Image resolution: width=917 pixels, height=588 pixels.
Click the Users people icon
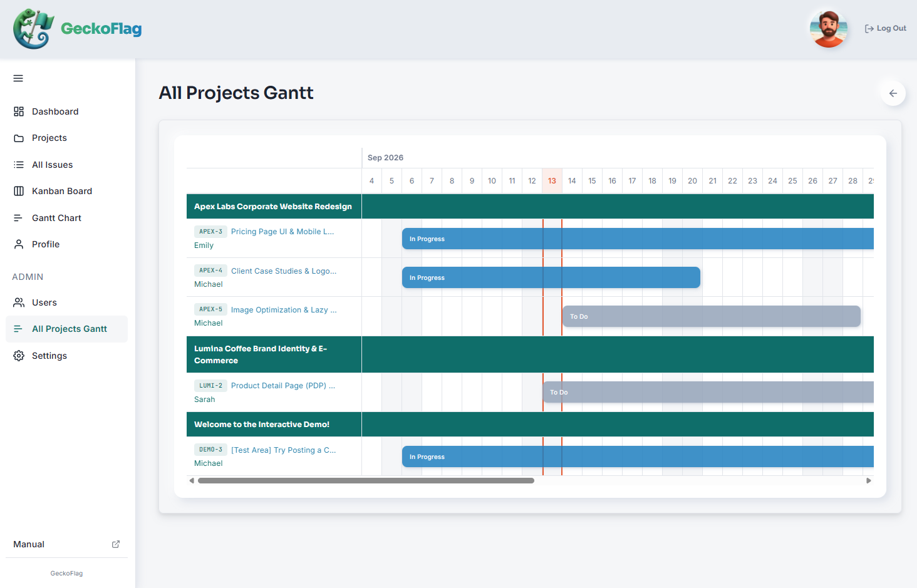pyautogui.click(x=19, y=302)
